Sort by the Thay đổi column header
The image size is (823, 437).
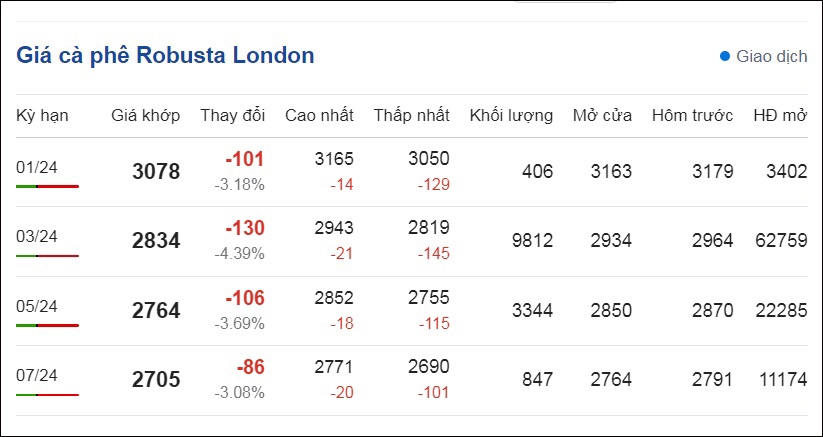click(x=233, y=115)
